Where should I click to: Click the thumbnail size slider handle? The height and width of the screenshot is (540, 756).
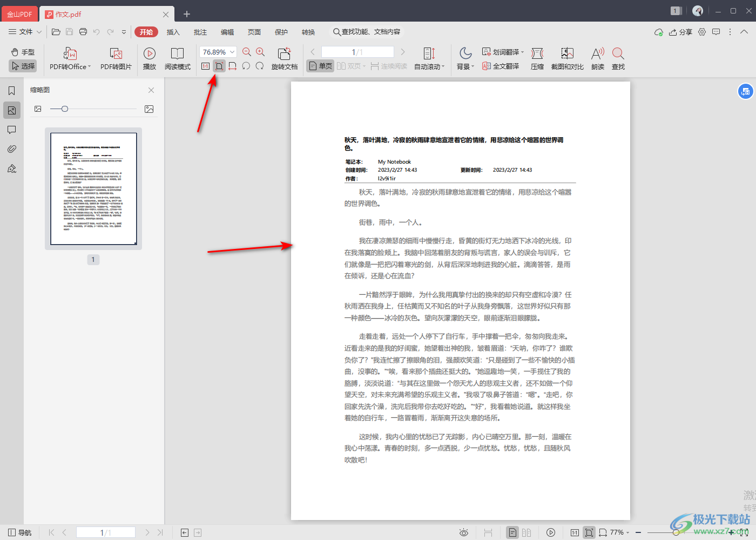pyautogui.click(x=65, y=109)
